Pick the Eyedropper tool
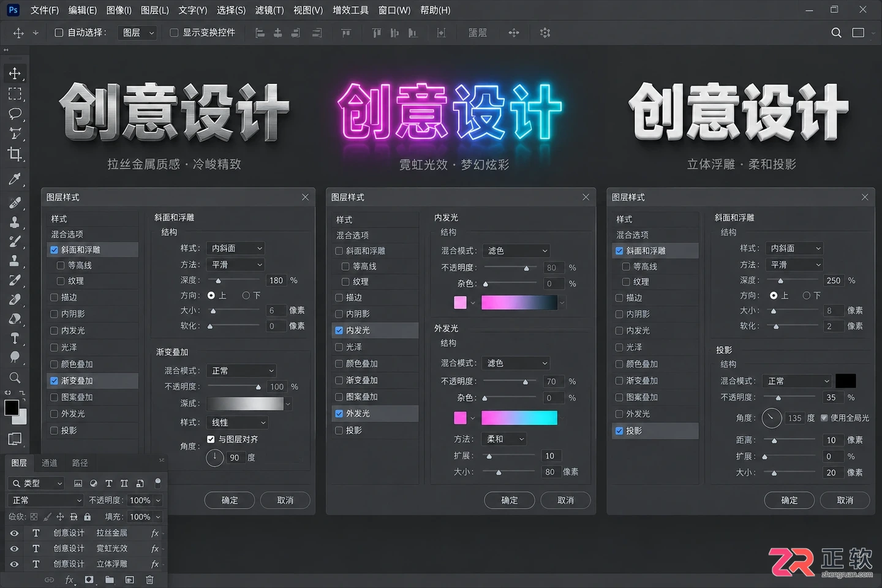882x588 pixels. click(15, 179)
